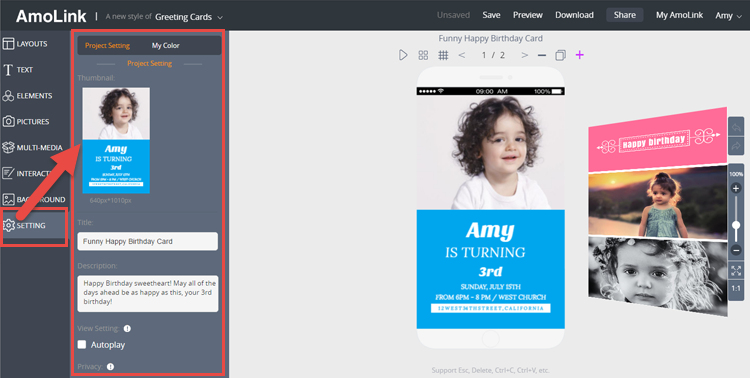Click Preview in the top bar
This screenshot has height=378, width=750.
[x=528, y=15]
